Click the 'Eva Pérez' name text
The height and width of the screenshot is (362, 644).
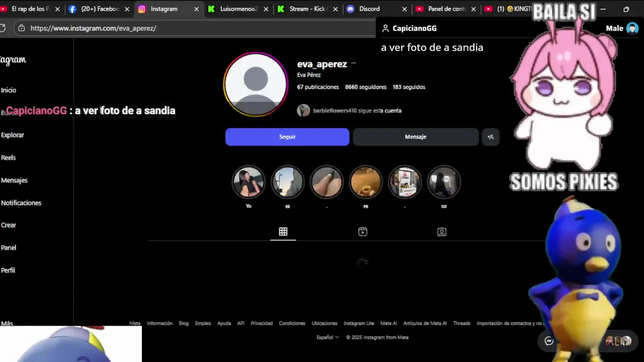(x=309, y=75)
